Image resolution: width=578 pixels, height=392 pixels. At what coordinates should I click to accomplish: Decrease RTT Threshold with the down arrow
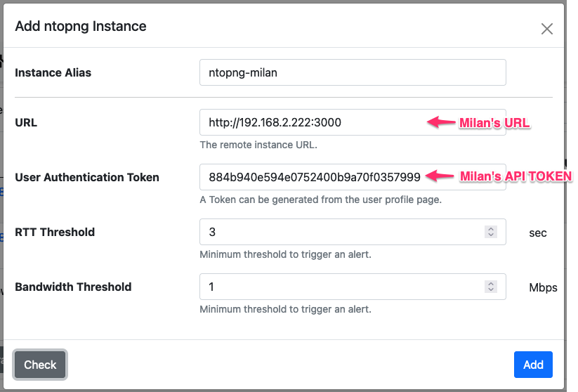click(x=491, y=235)
